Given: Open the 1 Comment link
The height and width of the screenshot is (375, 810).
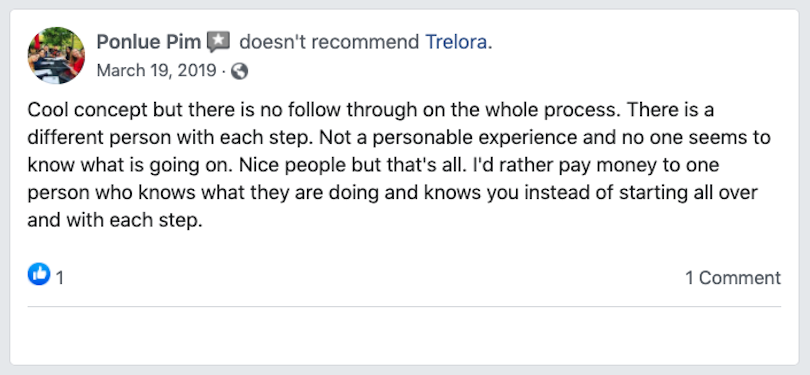Looking at the screenshot, I should 733,278.
